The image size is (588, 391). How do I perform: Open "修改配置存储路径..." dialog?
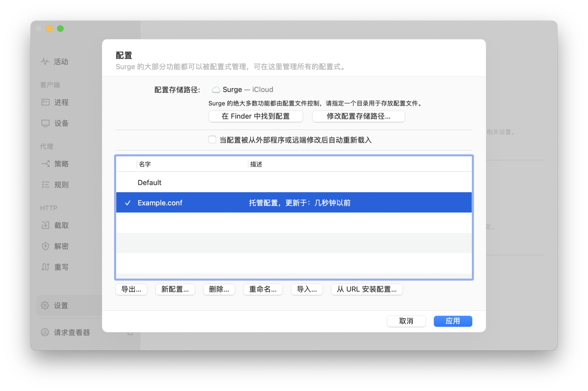[358, 116]
